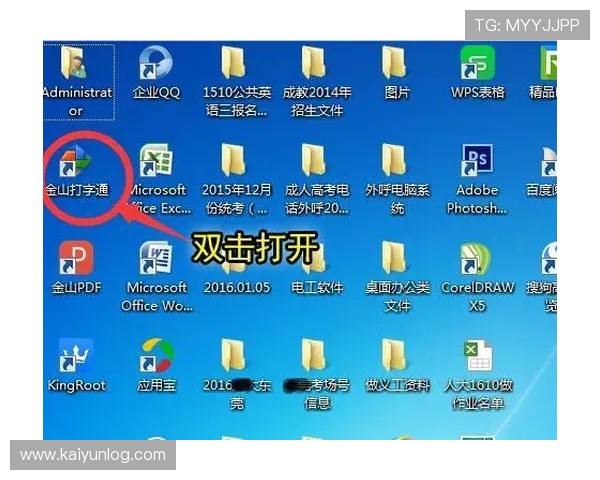Select the 桌面办公类文件 folder

pos(394,258)
